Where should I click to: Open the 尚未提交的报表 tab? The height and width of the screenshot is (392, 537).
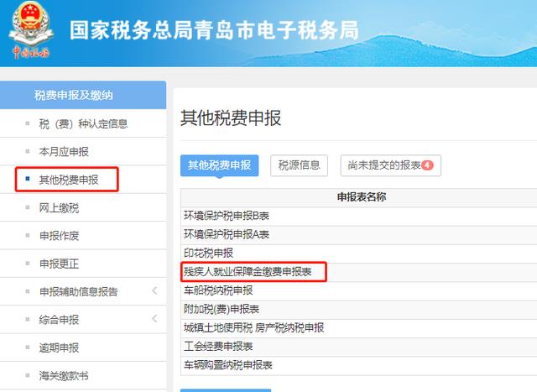coord(390,165)
